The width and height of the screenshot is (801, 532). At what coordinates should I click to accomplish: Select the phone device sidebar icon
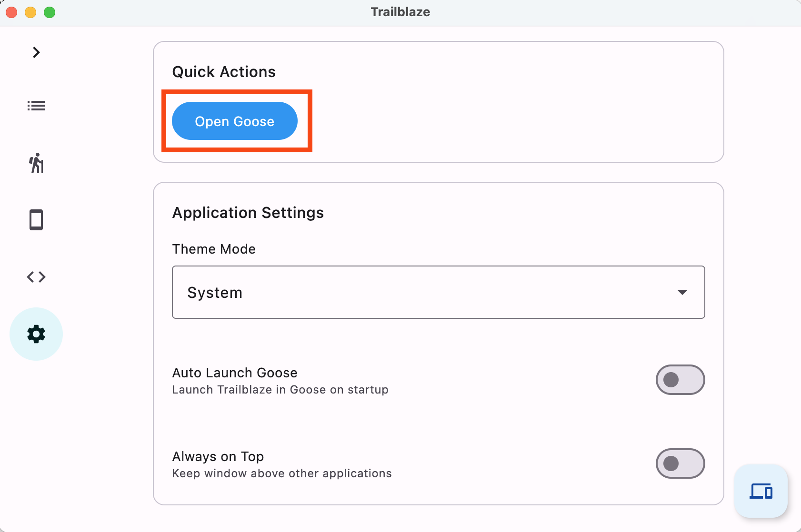click(x=36, y=220)
